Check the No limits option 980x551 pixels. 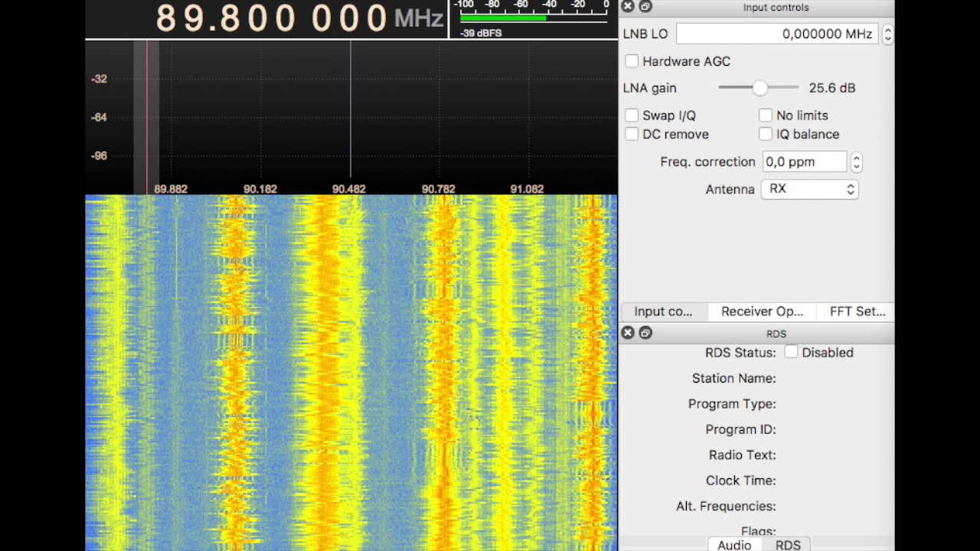point(766,116)
